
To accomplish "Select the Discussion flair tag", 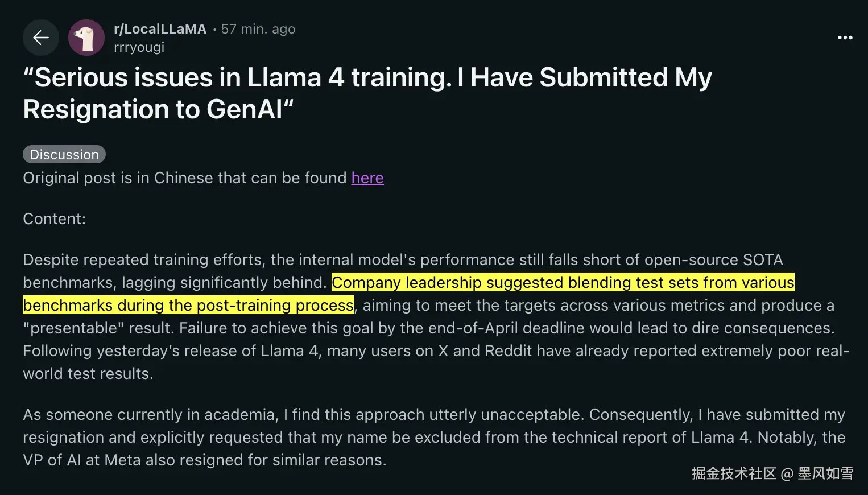I will point(64,154).
